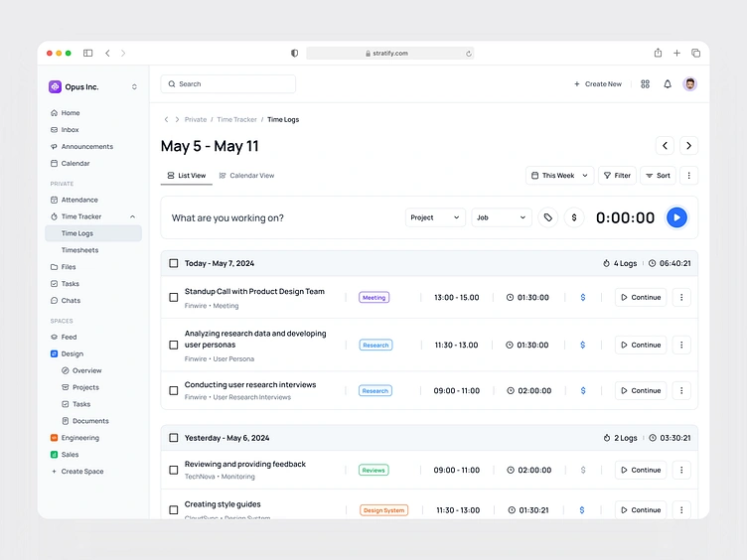
Task: Switch to the List View tab
Action: click(187, 176)
